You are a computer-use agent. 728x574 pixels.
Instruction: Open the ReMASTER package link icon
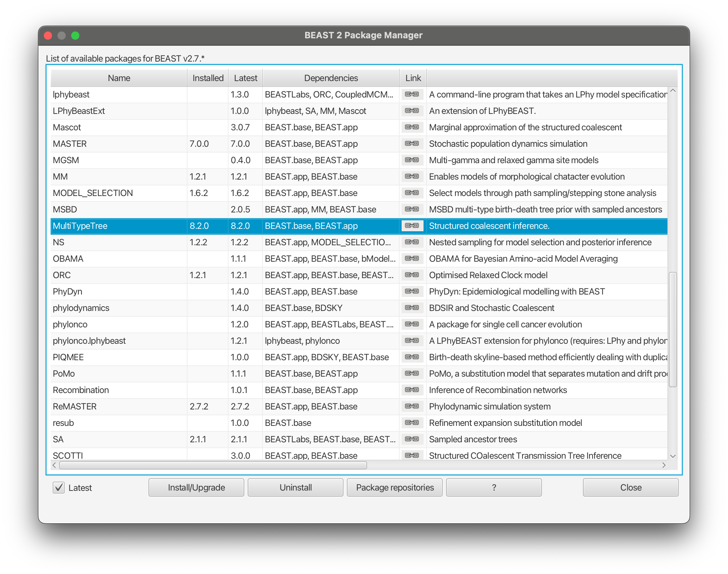tap(412, 406)
